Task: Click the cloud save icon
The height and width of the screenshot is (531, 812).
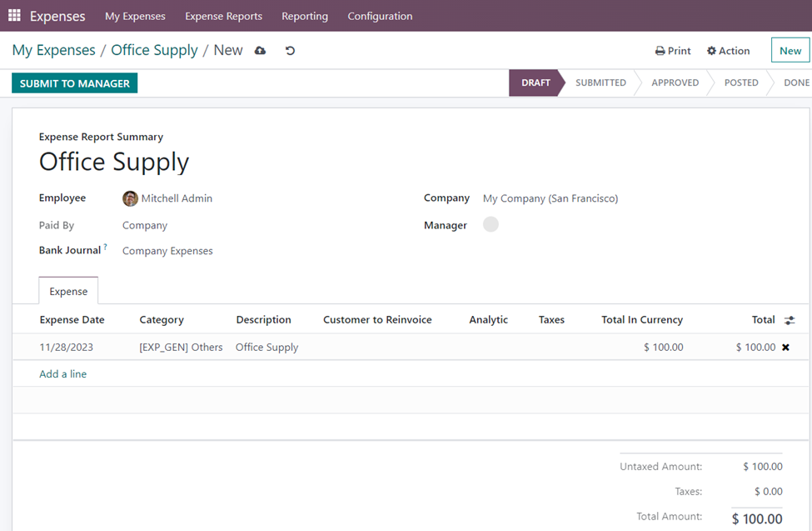Action: point(260,51)
